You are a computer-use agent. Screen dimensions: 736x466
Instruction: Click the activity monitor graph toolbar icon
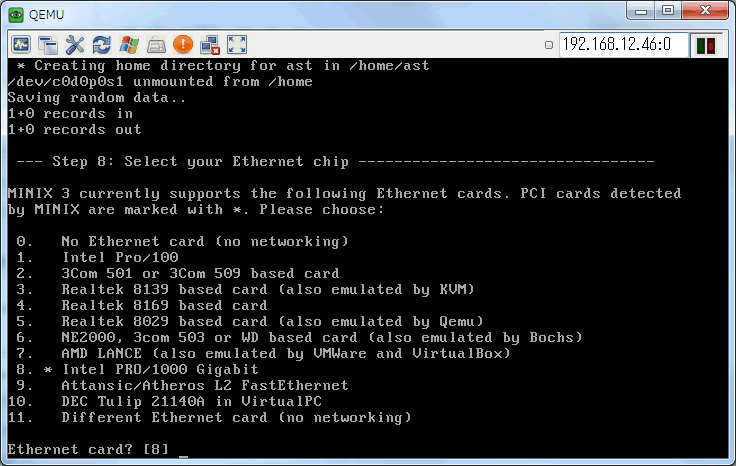21,45
